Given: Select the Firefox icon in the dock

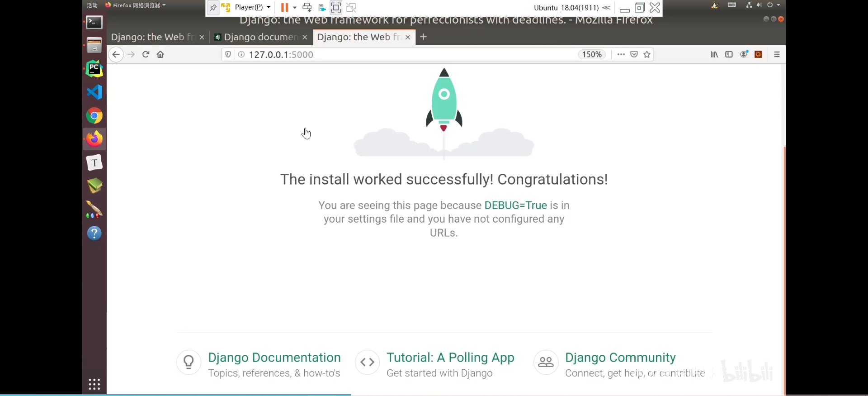Looking at the screenshot, I should (x=94, y=139).
